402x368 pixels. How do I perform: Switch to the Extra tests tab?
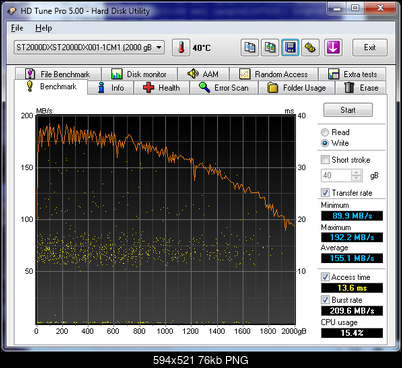(352, 74)
